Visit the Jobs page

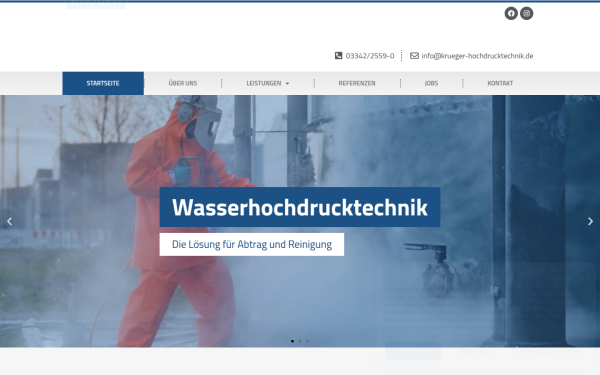431,83
